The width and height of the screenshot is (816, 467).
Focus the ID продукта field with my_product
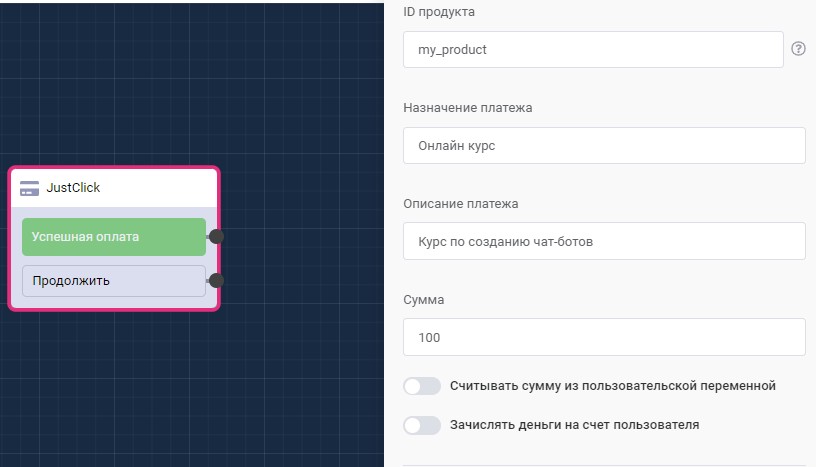pyautogui.click(x=592, y=49)
